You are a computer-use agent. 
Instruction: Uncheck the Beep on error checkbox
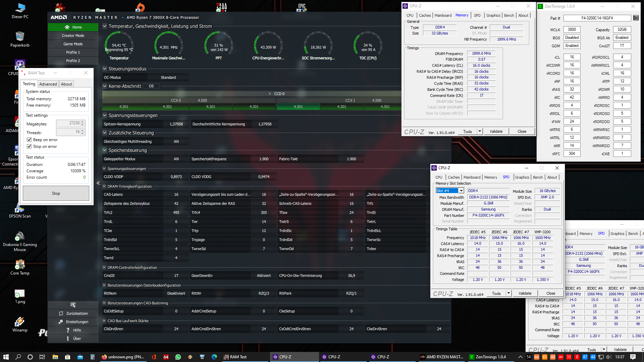[29, 140]
